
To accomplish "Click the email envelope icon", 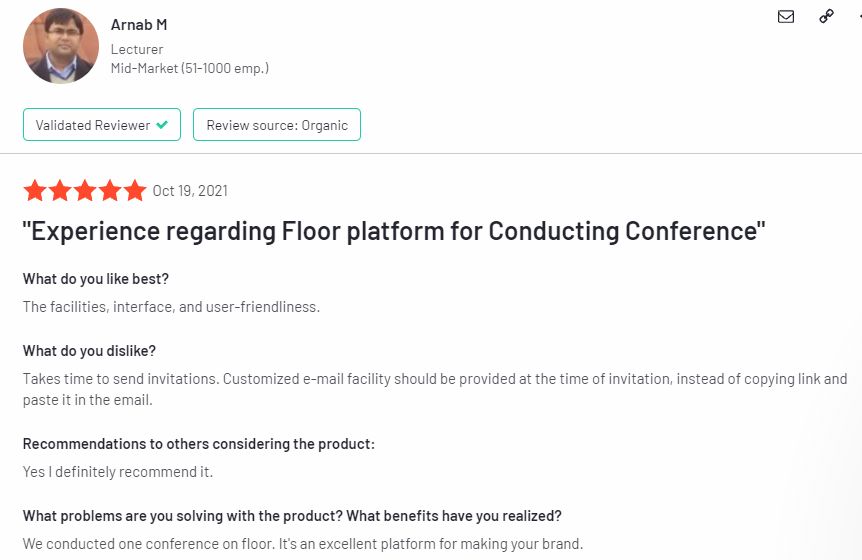I will click(x=786, y=16).
